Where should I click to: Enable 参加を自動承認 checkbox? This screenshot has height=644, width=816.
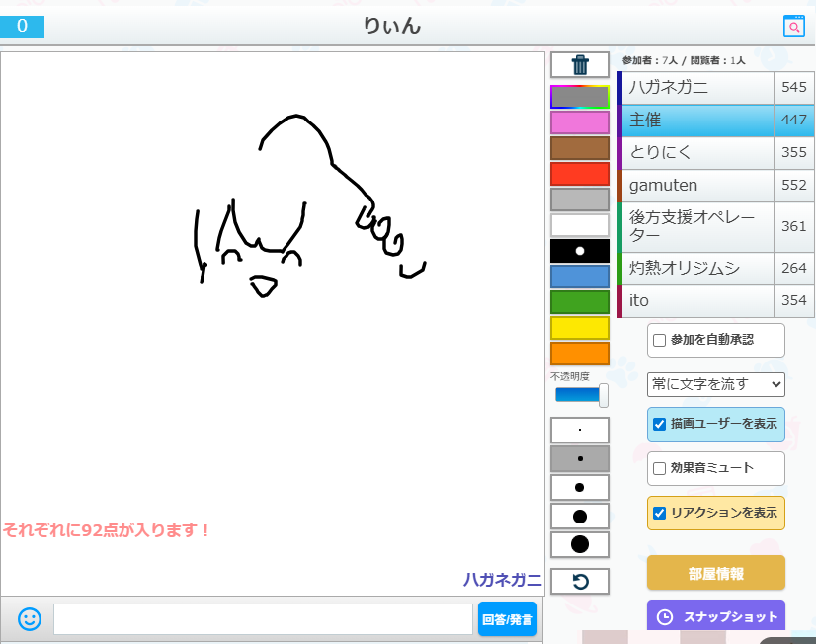tap(660, 340)
